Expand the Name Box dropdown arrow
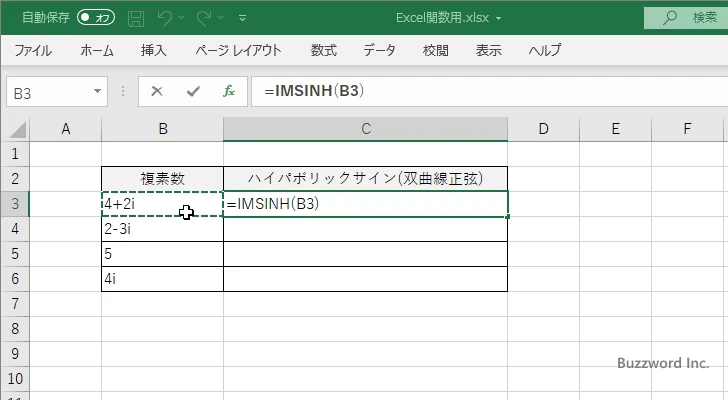This screenshot has width=728, height=400. tap(98, 91)
